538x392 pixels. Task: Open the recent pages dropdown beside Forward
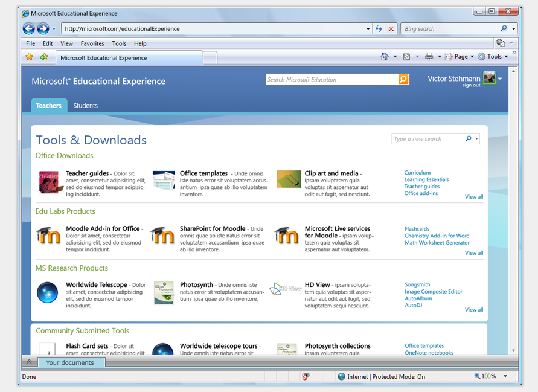point(54,29)
